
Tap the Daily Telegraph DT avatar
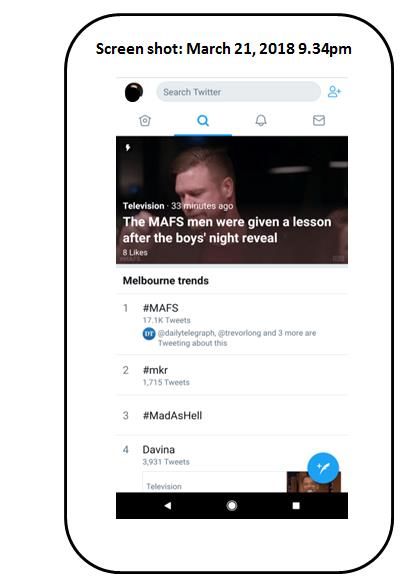[x=149, y=334]
